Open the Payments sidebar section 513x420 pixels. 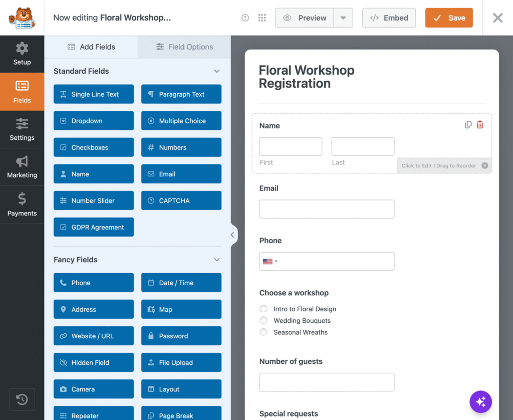22,204
